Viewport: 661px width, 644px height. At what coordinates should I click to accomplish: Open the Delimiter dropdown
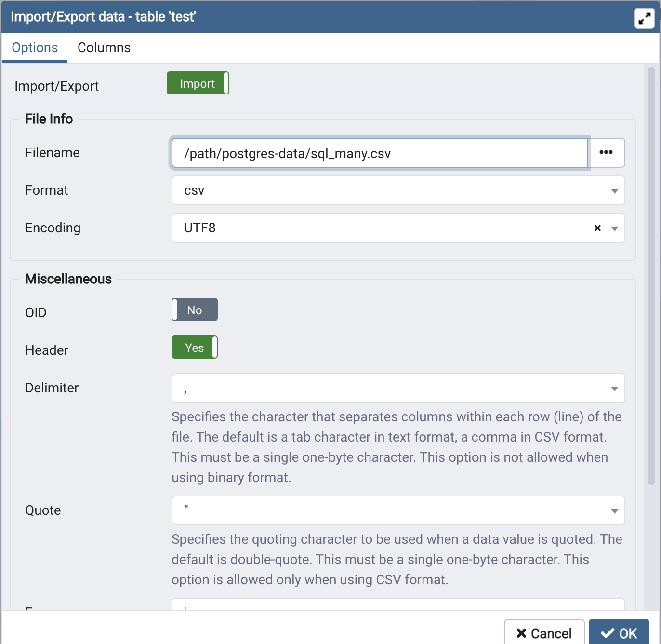(x=398, y=388)
